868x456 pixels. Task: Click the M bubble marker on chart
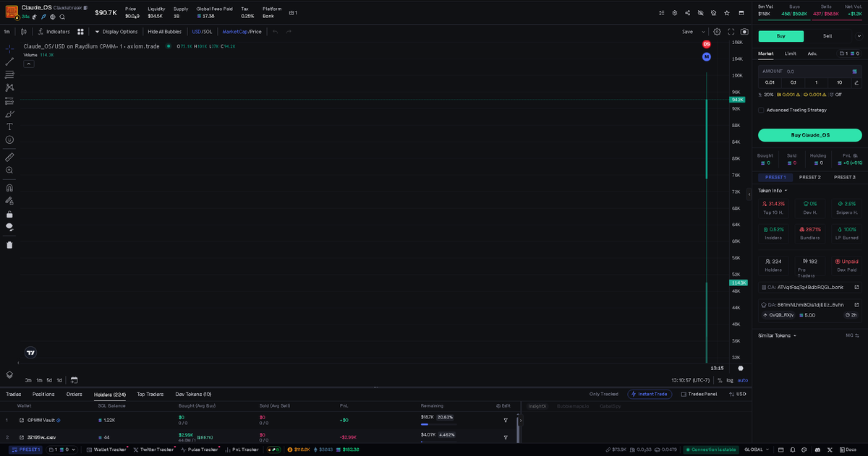(707, 56)
